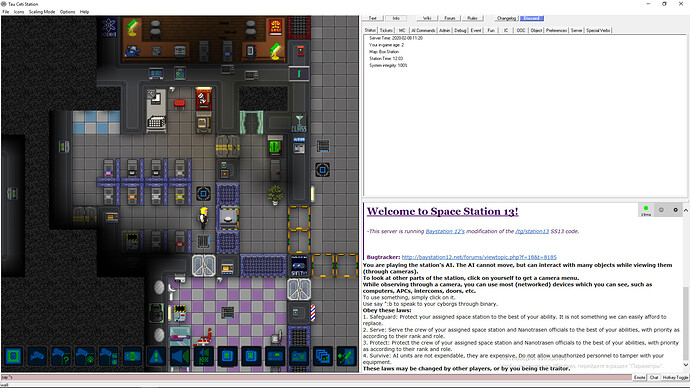Open the Options menu

67,12
